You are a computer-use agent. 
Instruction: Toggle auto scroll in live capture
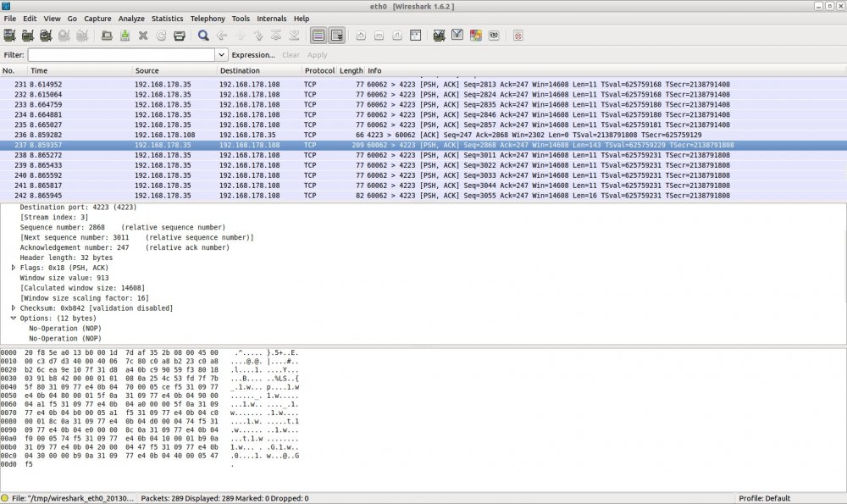(x=336, y=36)
